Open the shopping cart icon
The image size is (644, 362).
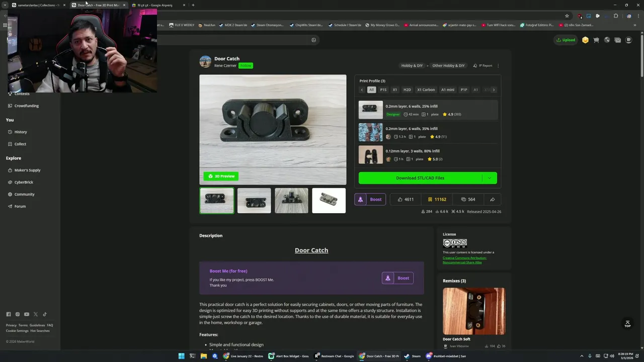[x=596, y=40]
